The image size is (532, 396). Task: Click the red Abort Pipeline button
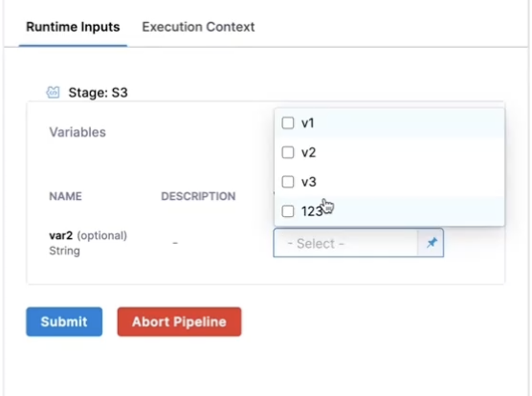[179, 321]
